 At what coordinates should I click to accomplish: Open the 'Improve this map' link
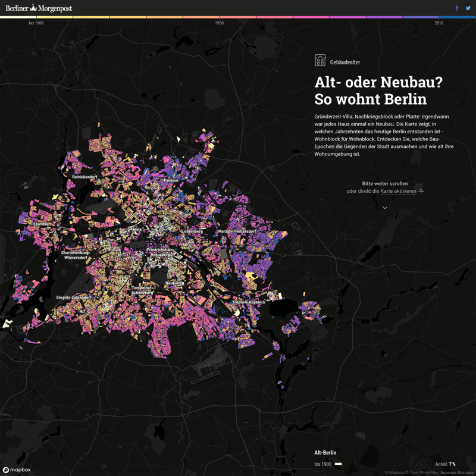[457, 472]
